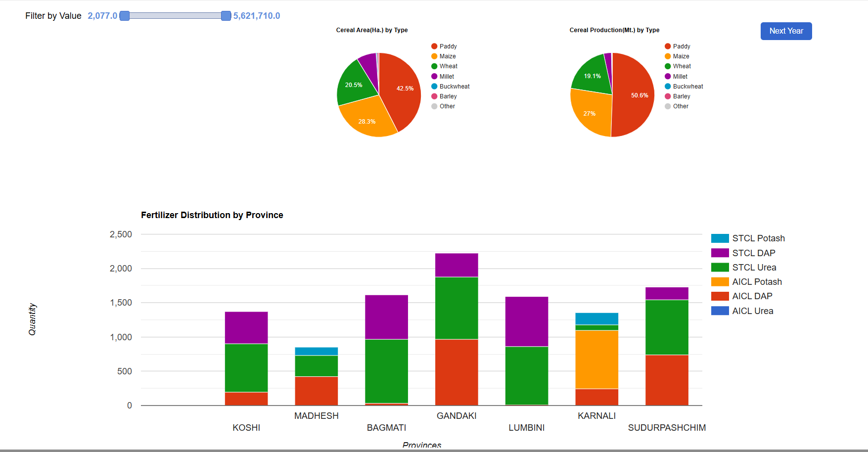Viewport: 868px width, 452px height.
Task: Toggle Paddy in the Cereal Area legend
Action: 434,46
